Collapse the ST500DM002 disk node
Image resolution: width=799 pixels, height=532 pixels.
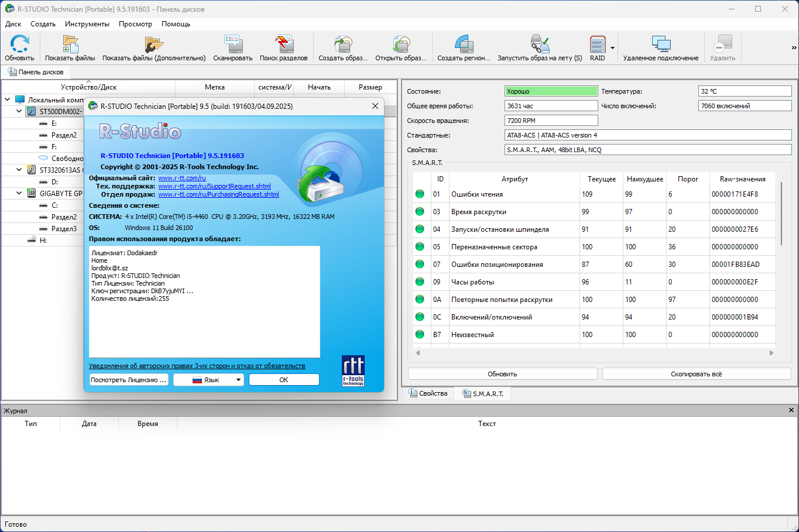pyautogui.click(x=19, y=112)
